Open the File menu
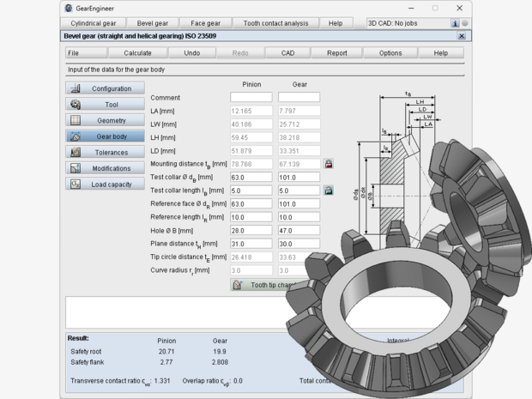 [x=74, y=53]
